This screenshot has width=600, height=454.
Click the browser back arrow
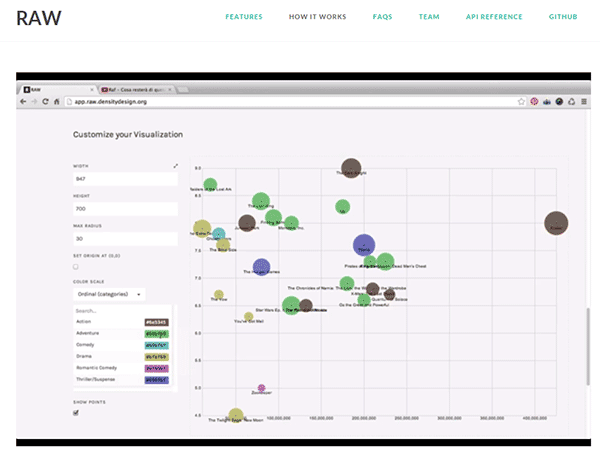point(23,101)
